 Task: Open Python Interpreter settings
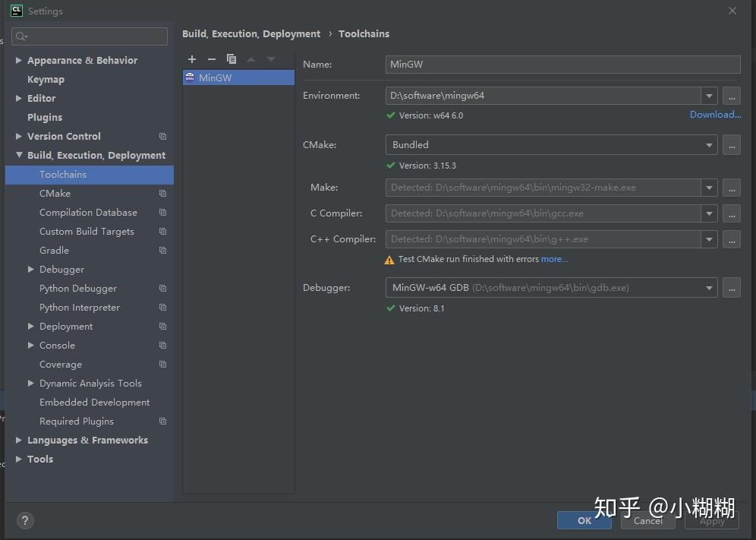click(x=79, y=307)
